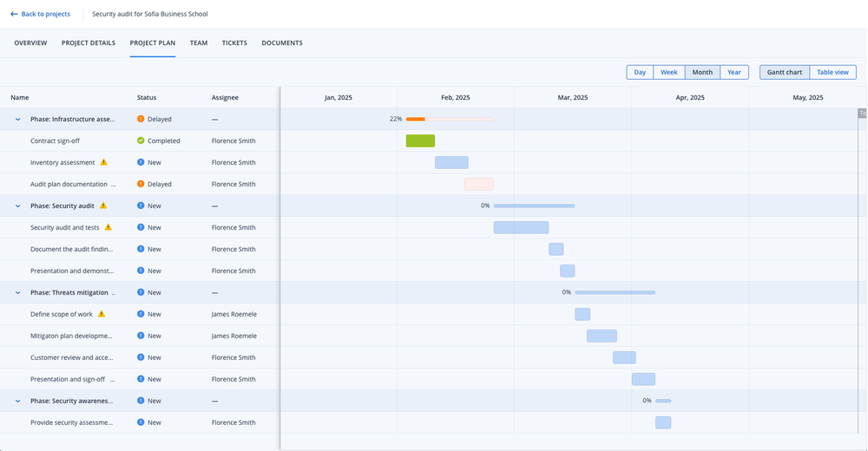
Task: Click the warning triangle beside Inventory assessment
Action: pos(103,162)
